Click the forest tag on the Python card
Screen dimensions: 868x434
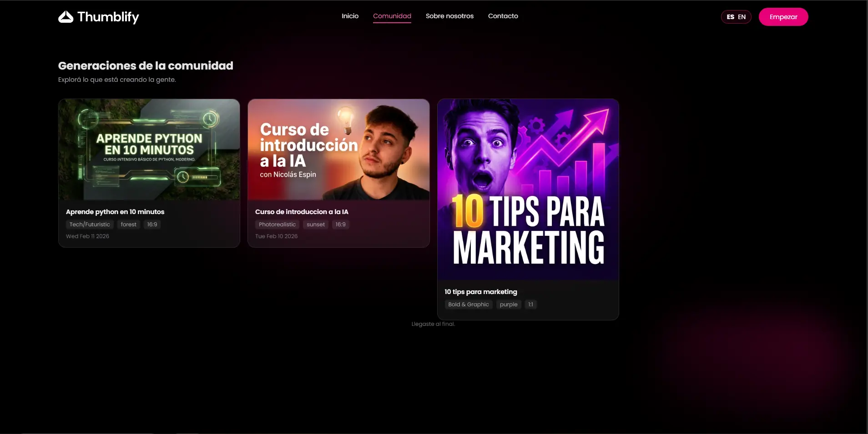(x=128, y=224)
